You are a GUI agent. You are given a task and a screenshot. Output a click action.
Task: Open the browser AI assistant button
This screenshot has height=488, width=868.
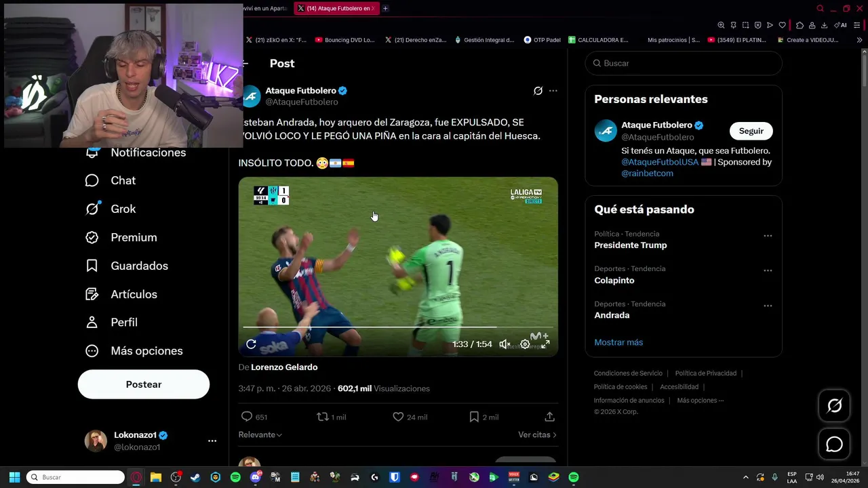pyautogui.click(x=840, y=25)
